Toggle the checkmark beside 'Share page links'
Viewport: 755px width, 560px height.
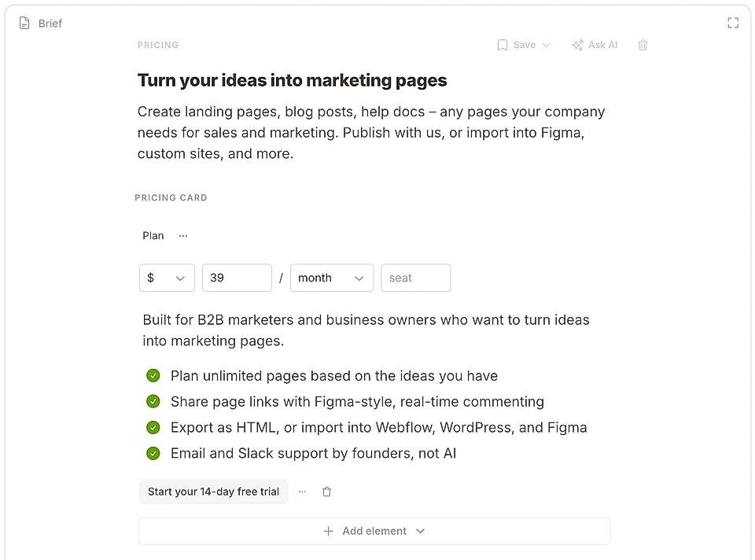click(153, 401)
